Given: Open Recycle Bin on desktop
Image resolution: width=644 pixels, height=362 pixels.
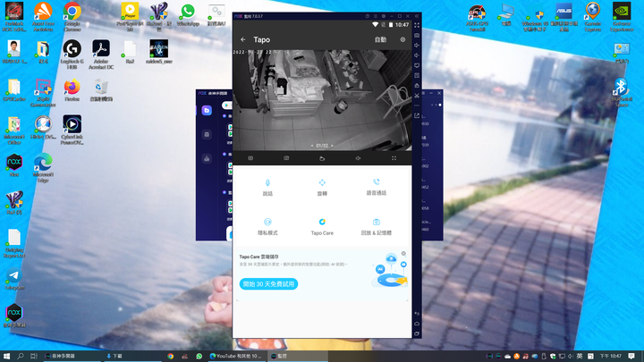Looking at the screenshot, I should pos(101,90).
